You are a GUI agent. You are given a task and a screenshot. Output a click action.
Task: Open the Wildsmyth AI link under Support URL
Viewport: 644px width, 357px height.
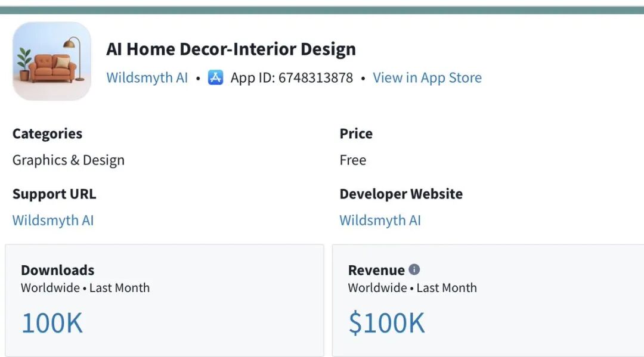coord(53,220)
